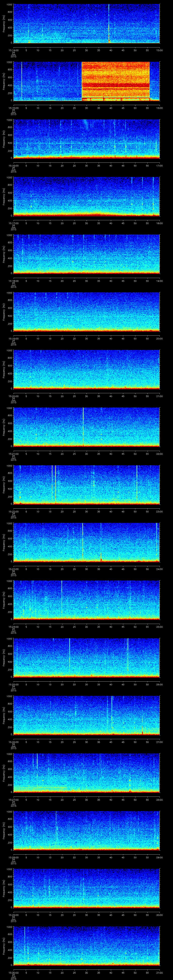Click the 15:16:00 start time label
The width and height of the screenshot is (173, 980).
[x=13, y=166]
